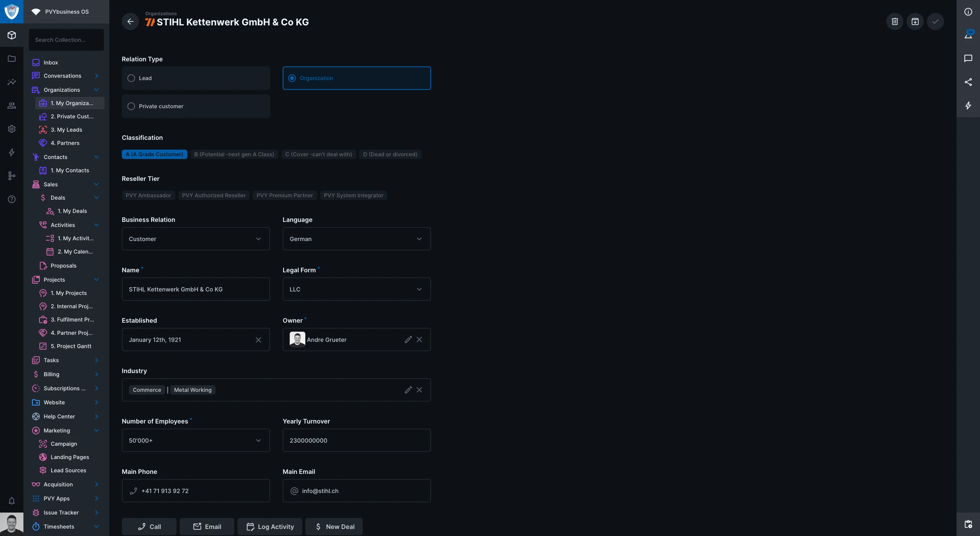Open Landing Pages in sidebar
Screen dimensions: 980x536
point(69,457)
